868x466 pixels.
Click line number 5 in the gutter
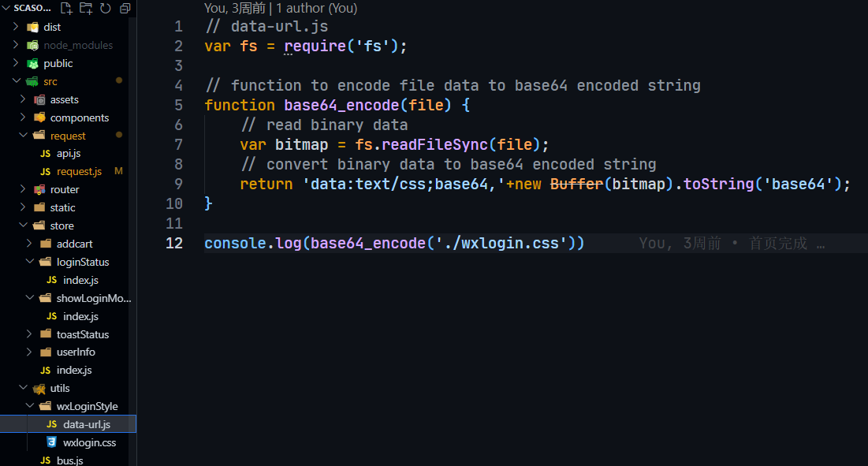coord(178,105)
